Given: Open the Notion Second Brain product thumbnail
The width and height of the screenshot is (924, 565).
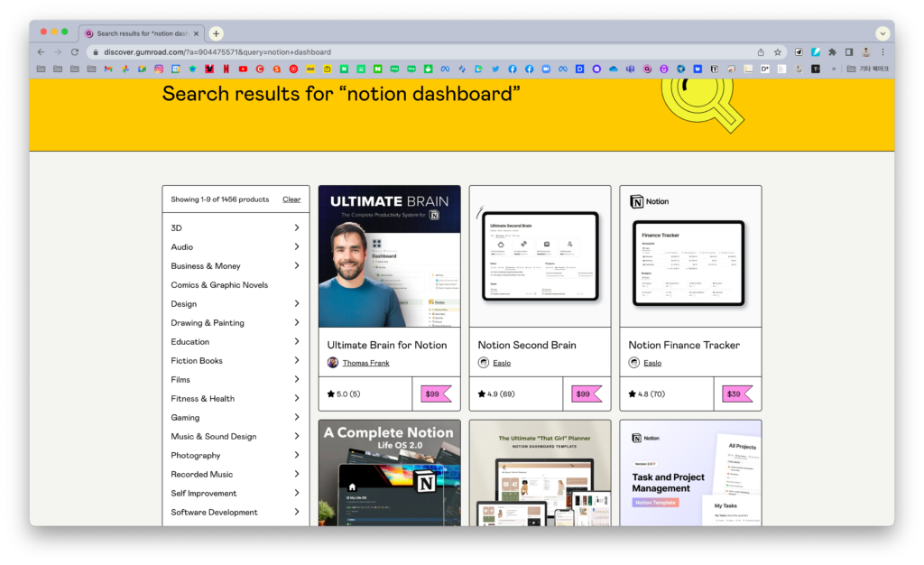Looking at the screenshot, I should click(x=540, y=256).
